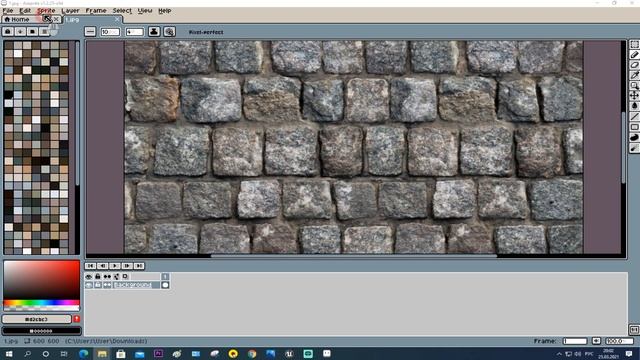Toggle visibility of all layers in timeline header
640x360 pixels.
[x=89, y=277]
